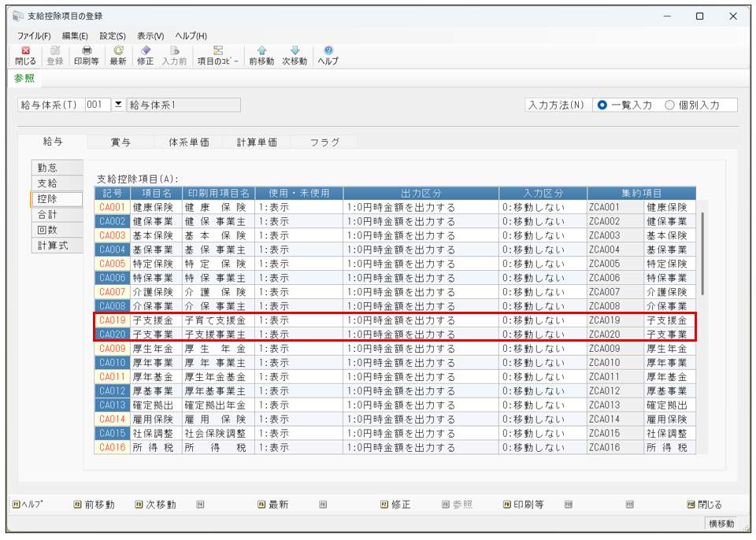Screen dimensions: 756x540
Task: Expand the 給与体系 dropdown arrow
Action: 118,105
